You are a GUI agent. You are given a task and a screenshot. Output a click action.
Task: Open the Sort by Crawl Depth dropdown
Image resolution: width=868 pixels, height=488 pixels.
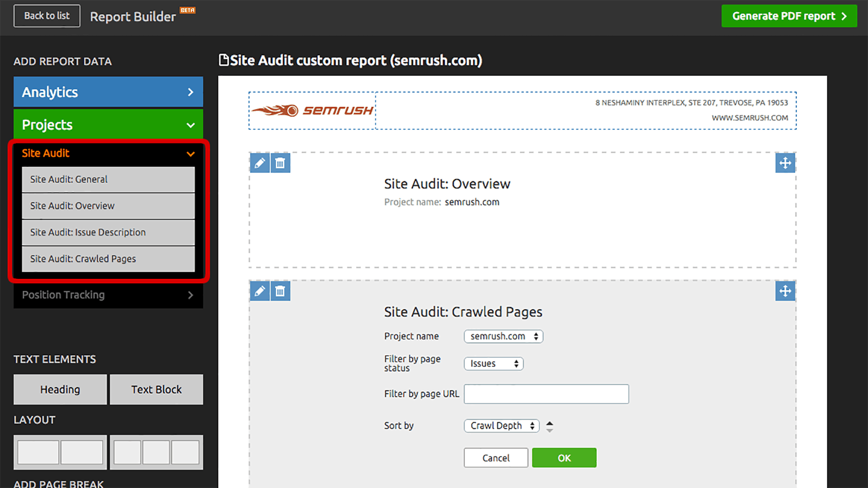pos(501,426)
